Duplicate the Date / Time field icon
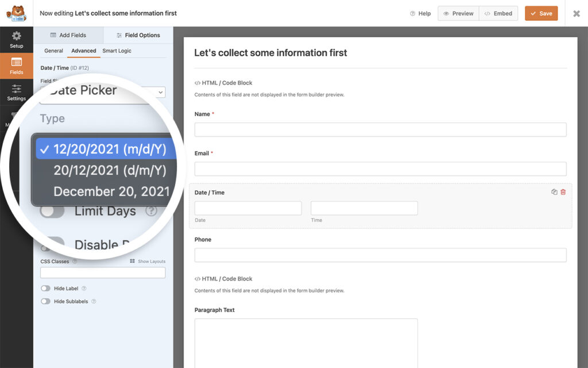The image size is (588, 368). pos(554,192)
